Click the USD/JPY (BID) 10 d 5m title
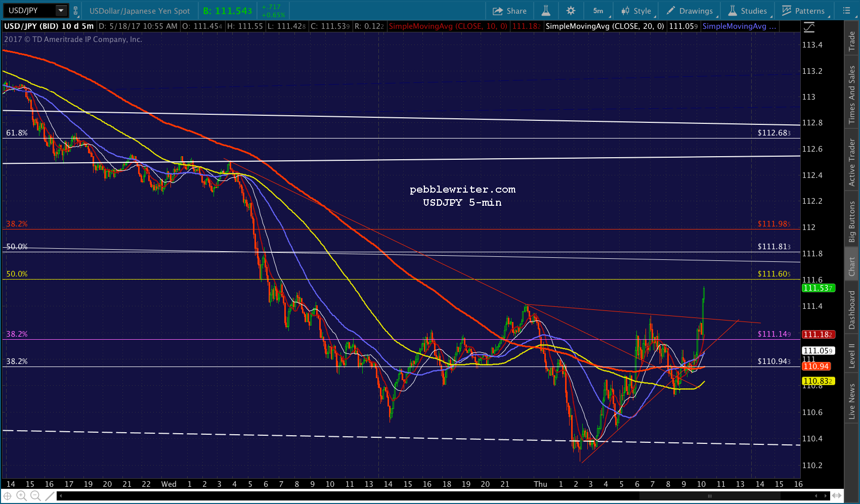 coord(49,26)
